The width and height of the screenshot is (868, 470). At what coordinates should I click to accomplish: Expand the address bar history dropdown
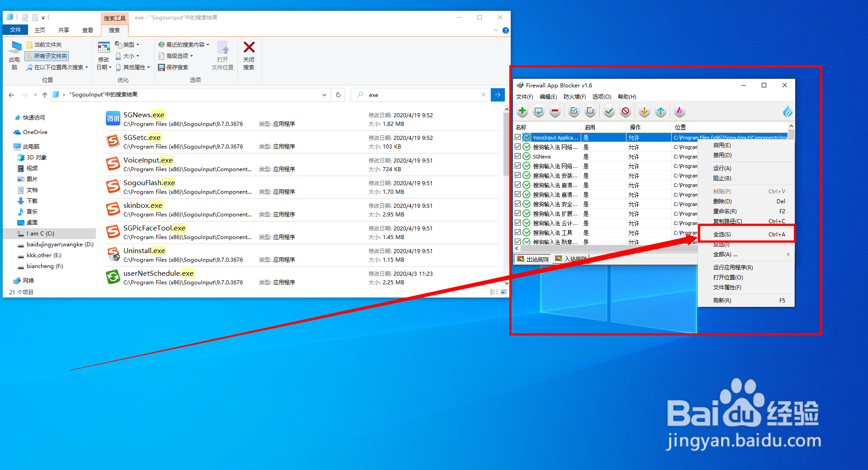point(324,95)
